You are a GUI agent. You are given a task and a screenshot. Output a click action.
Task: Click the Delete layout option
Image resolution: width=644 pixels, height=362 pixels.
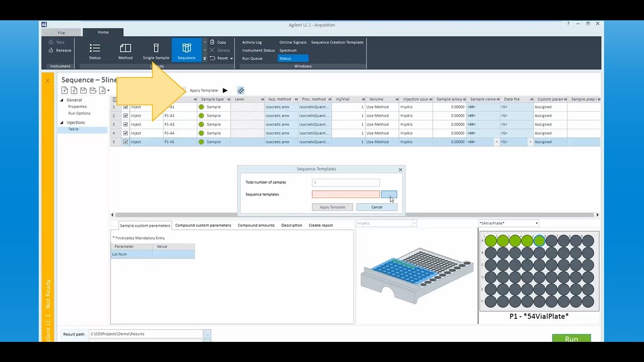click(x=219, y=50)
